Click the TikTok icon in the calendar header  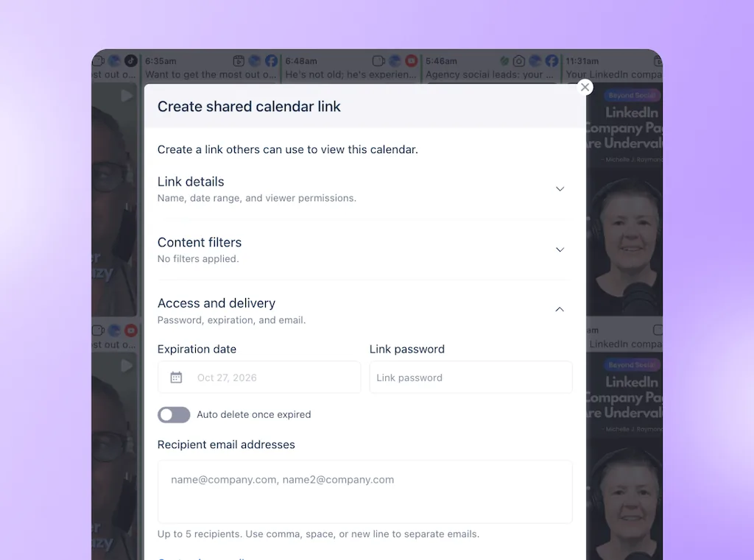[131, 60]
